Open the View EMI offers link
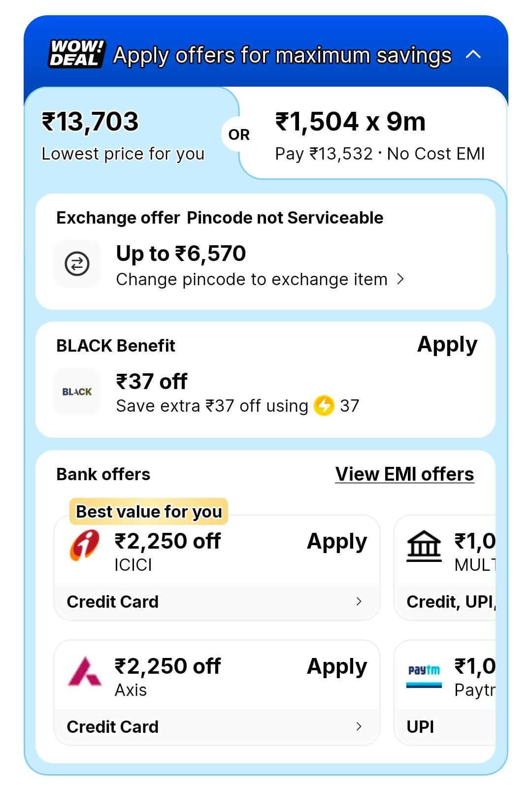The width and height of the screenshot is (532, 785). 404,474
